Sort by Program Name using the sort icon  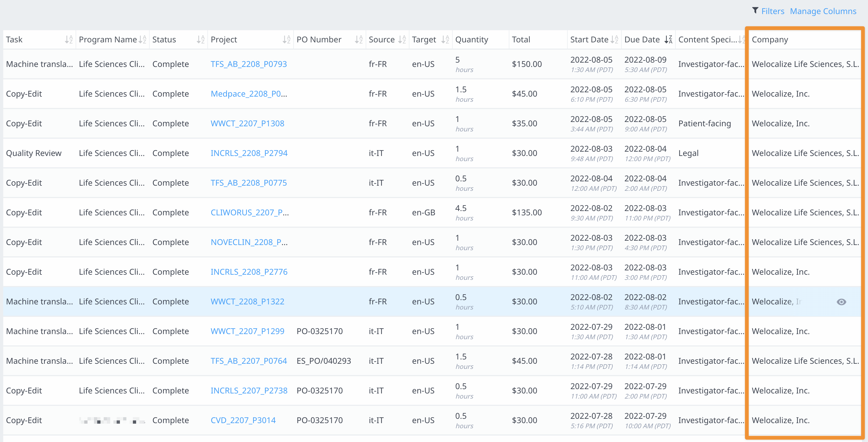coord(143,40)
